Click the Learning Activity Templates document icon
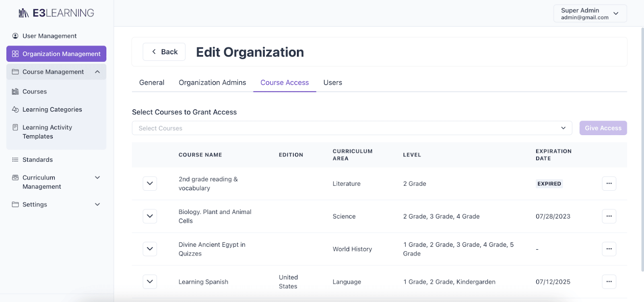The image size is (644, 302). click(15, 127)
